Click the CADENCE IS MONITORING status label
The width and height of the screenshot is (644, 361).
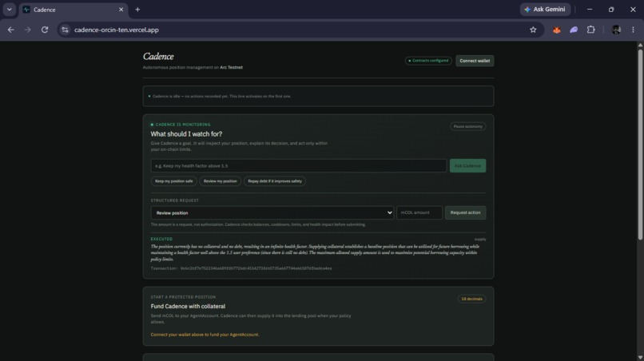[x=183, y=125]
